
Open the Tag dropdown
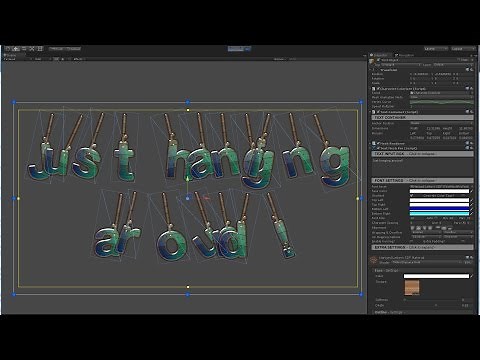point(400,65)
